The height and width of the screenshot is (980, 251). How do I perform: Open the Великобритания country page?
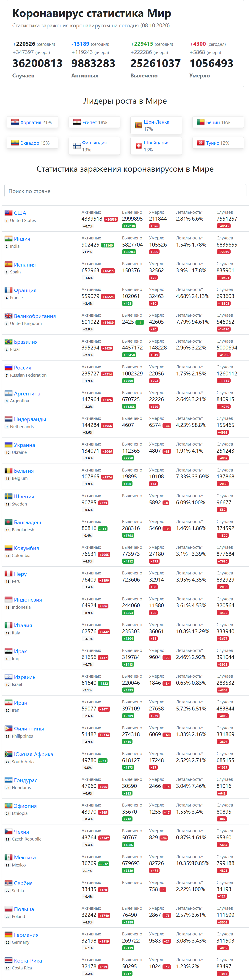coord(35,316)
